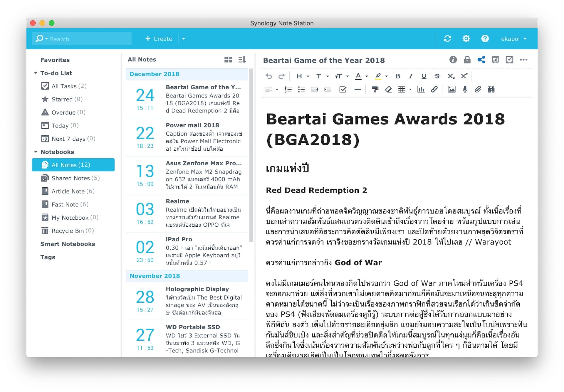Open more options ellipsis icon

(523, 60)
